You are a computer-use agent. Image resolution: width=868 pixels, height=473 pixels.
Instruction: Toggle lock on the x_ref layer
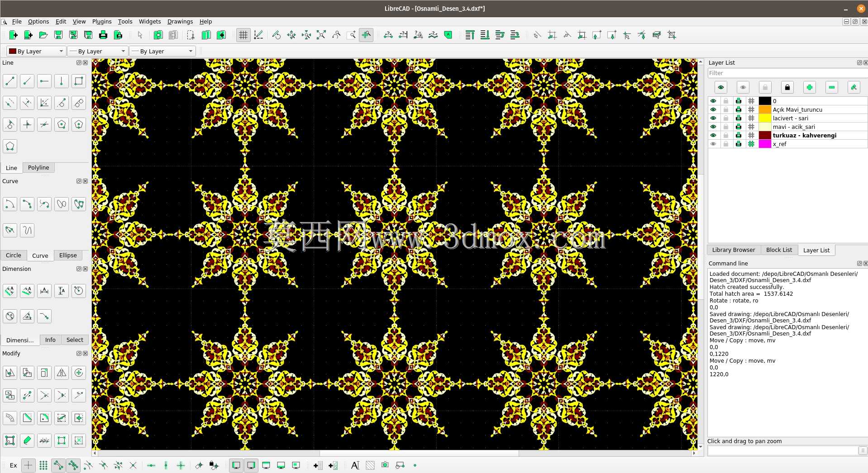point(726,144)
